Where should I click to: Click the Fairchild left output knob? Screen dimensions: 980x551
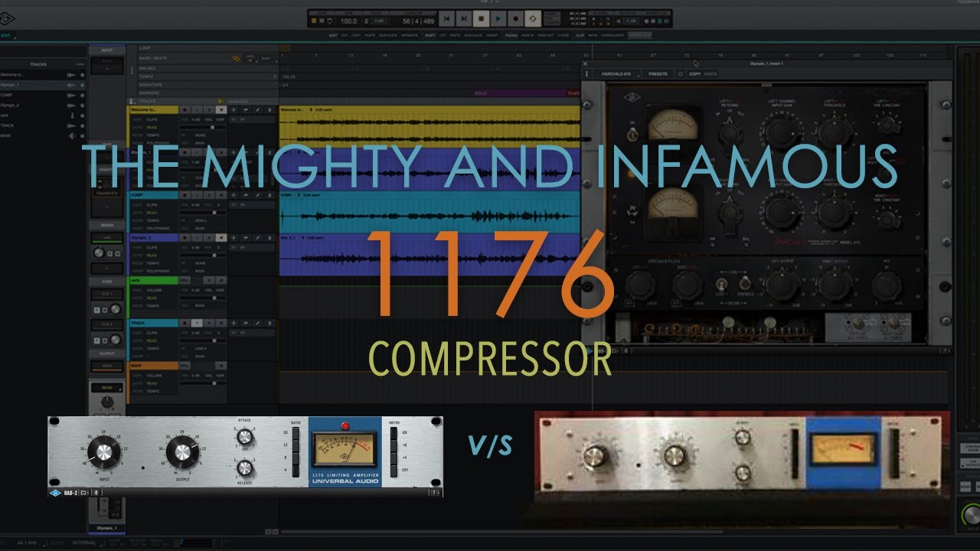[782, 285]
